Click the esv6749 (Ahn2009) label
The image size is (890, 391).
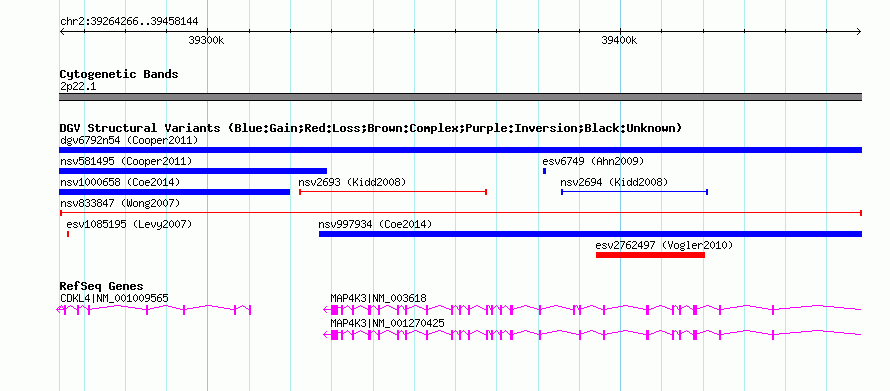click(593, 161)
